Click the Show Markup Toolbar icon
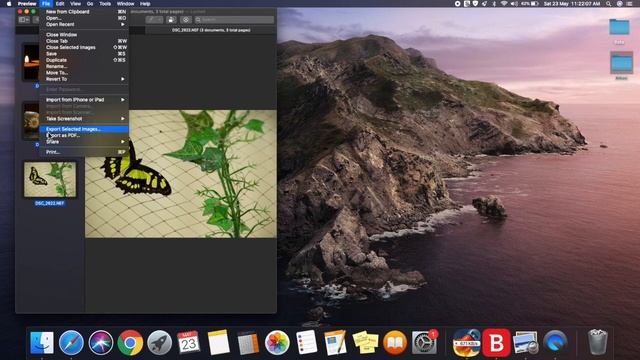The height and width of the screenshot is (360, 640). tap(186, 20)
